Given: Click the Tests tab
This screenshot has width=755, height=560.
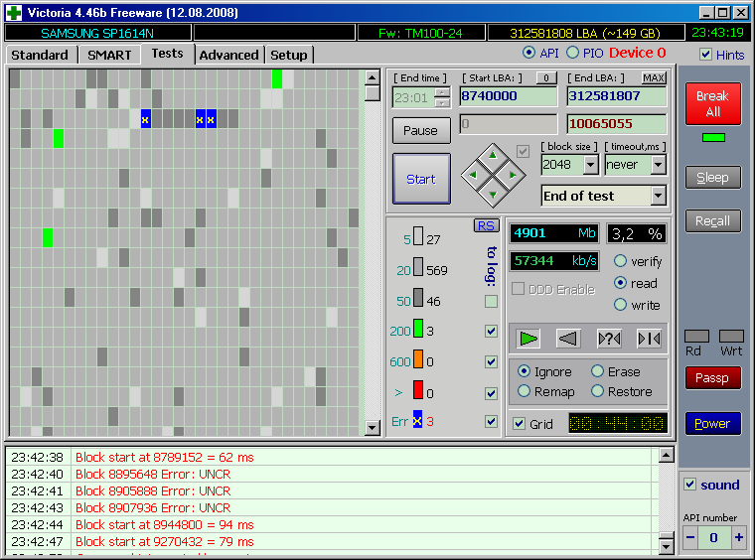Looking at the screenshot, I should click(x=167, y=54).
